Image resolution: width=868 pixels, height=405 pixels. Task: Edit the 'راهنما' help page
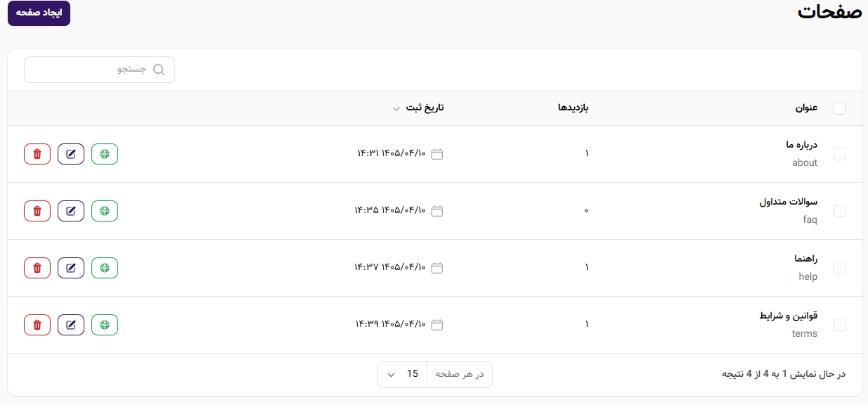(x=71, y=268)
